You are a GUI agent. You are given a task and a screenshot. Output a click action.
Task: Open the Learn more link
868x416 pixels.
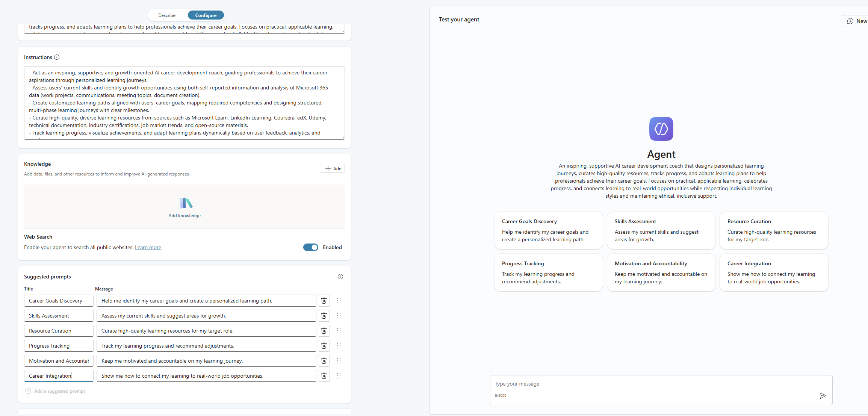click(148, 247)
